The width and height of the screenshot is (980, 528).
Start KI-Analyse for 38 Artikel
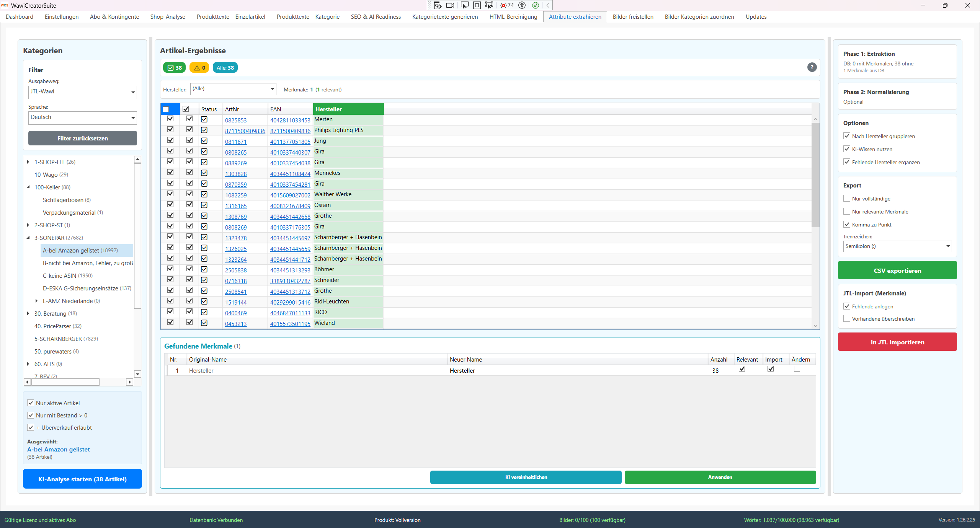click(x=82, y=479)
